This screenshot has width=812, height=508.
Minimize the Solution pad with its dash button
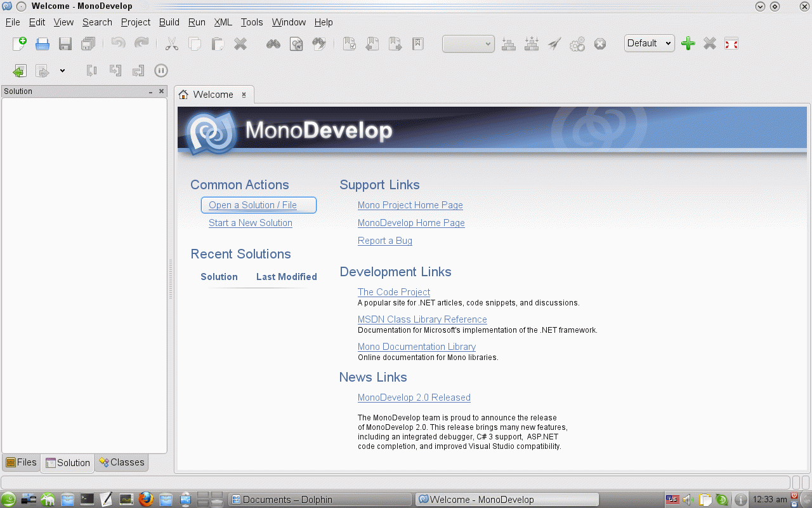coord(151,92)
